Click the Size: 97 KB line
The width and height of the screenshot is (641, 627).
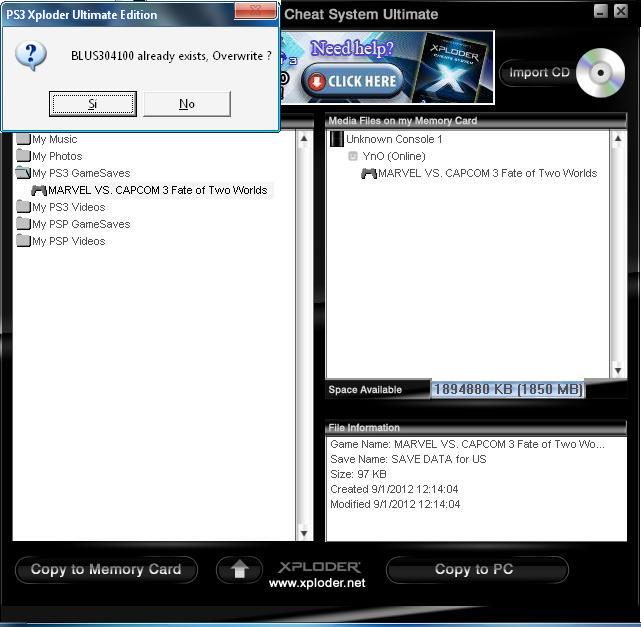tap(358, 474)
